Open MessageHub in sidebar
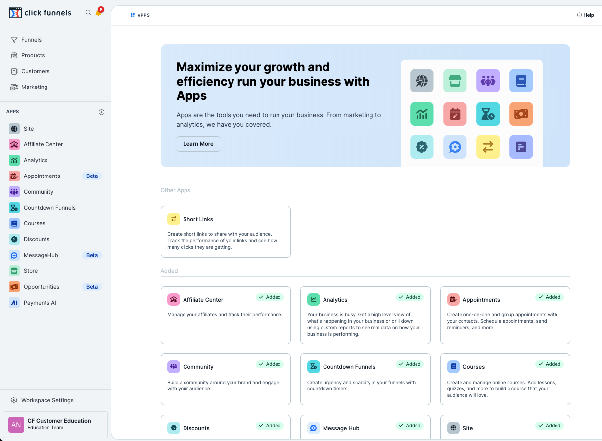The width and height of the screenshot is (602, 441). [34, 255]
